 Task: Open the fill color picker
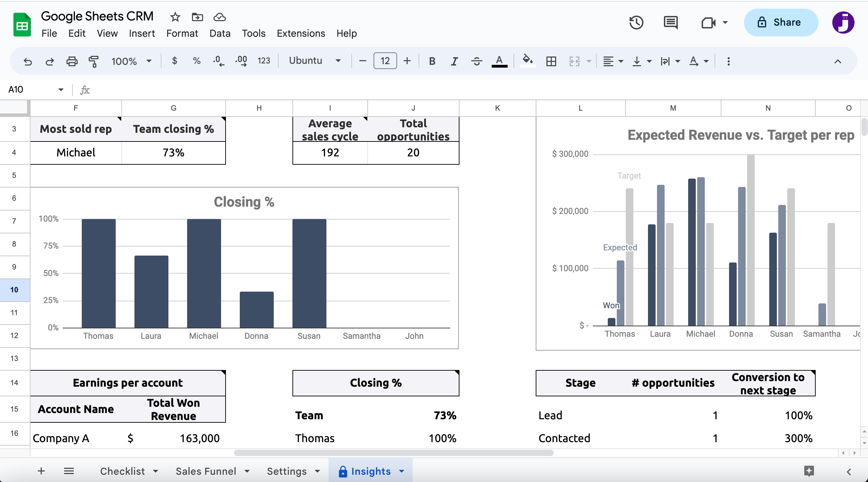[x=527, y=61]
